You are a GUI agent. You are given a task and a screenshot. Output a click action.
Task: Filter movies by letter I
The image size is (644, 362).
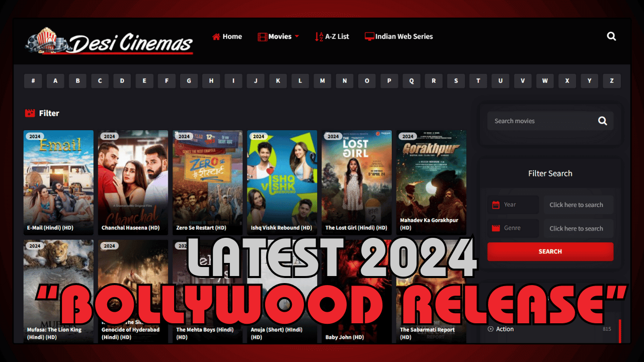(x=233, y=81)
